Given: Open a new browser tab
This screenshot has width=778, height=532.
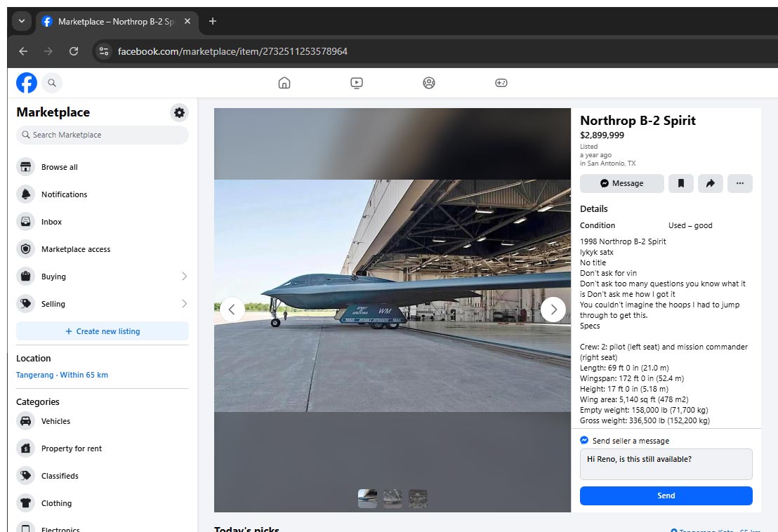Looking at the screenshot, I should tap(212, 21).
